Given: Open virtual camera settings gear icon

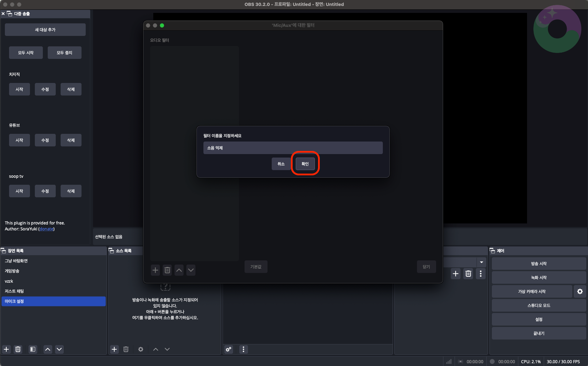Looking at the screenshot, I should click(x=580, y=291).
